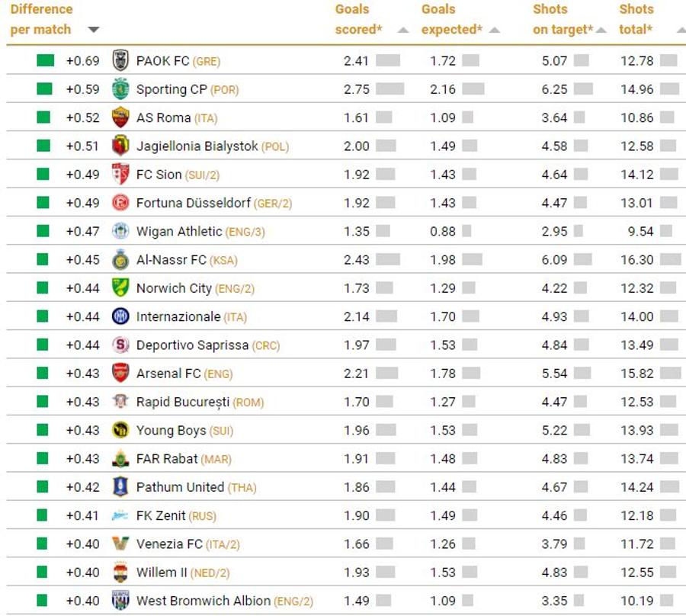The image size is (686, 616).
Task: Click the Sporting CP club crest
Action: coord(120,88)
